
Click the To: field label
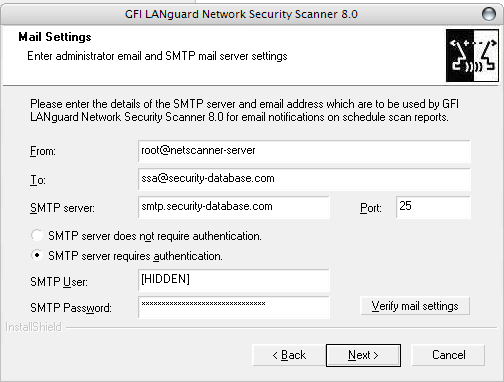tap(38, 180)
